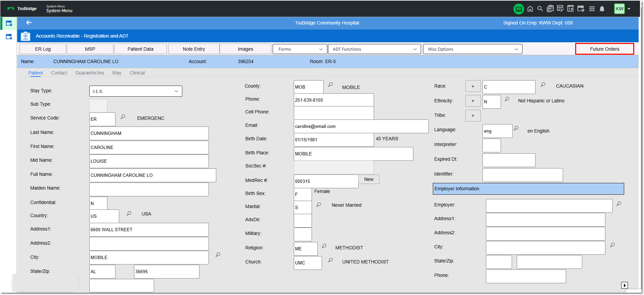Viewport: 644px width, 295px height.
Task: Look up patient City with magnifier
Action: tap(218, 255)
